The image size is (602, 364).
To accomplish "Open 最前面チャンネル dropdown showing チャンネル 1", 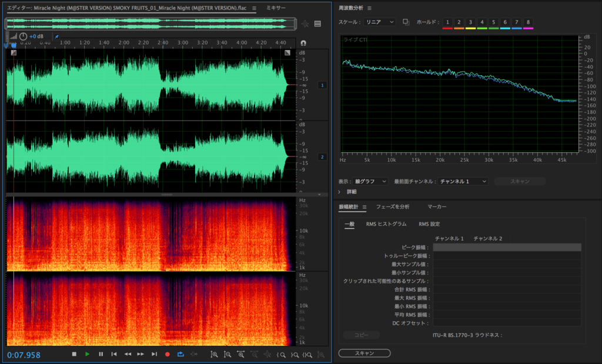I will pyautogui.click(x=463, y=181).
